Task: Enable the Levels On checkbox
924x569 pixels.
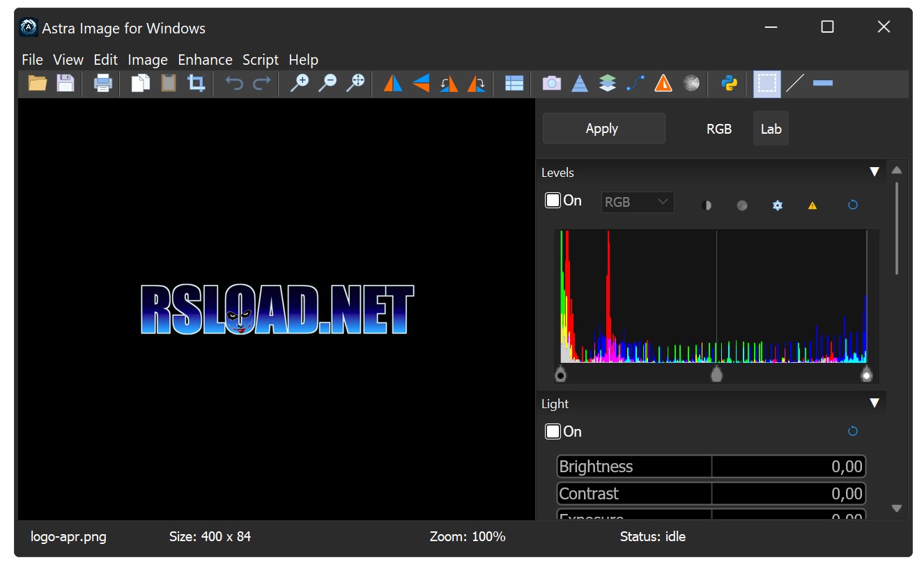Action: tap(553, 201)
